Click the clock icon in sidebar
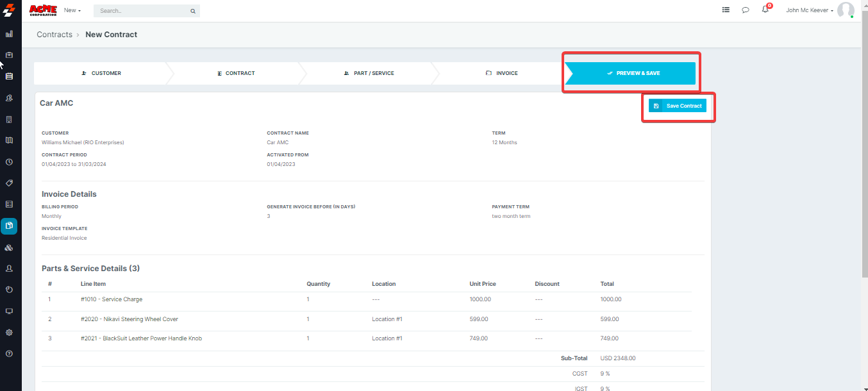Screen dimensions: 868x391 9,162
